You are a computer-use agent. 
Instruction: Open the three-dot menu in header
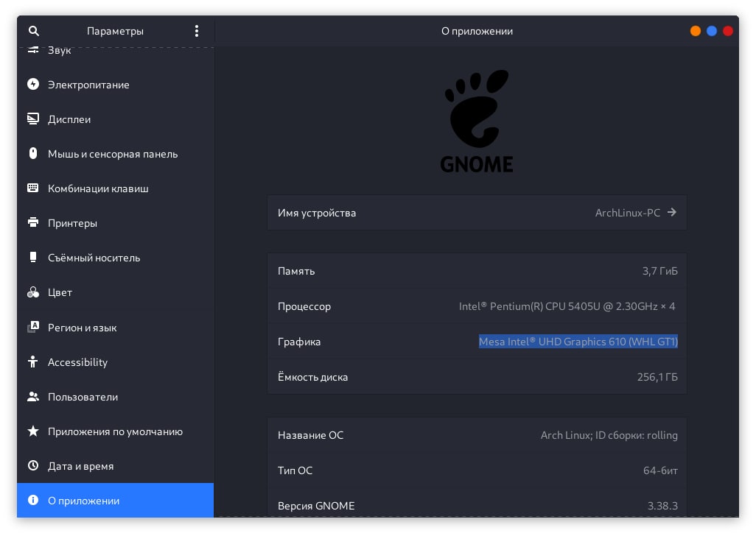(x=197, y=32)
